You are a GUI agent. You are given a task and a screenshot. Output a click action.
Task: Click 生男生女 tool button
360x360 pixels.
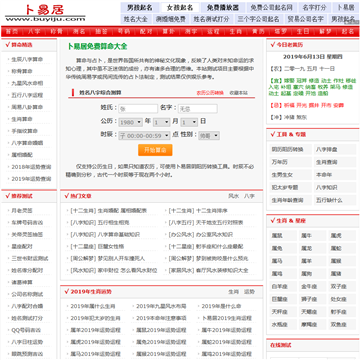[x=290, y=175]
